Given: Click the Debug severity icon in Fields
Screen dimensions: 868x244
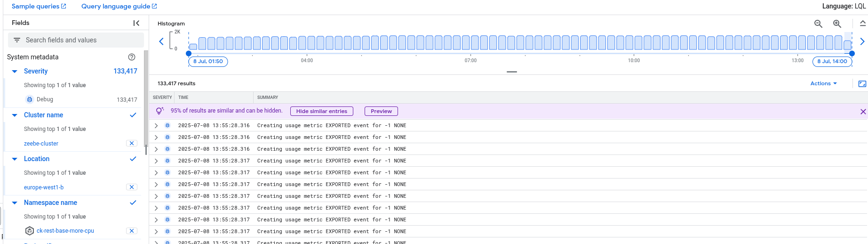Looking at the screenshot, I should point(30,99).
